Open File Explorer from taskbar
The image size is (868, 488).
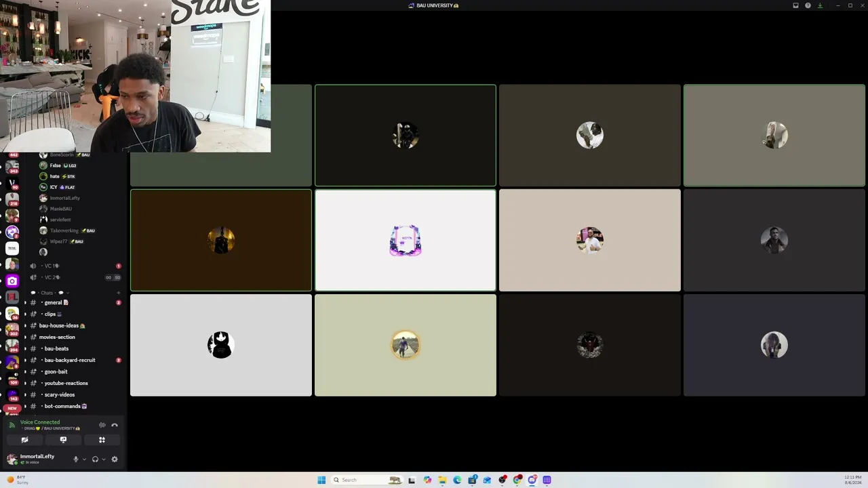point(442,480)
